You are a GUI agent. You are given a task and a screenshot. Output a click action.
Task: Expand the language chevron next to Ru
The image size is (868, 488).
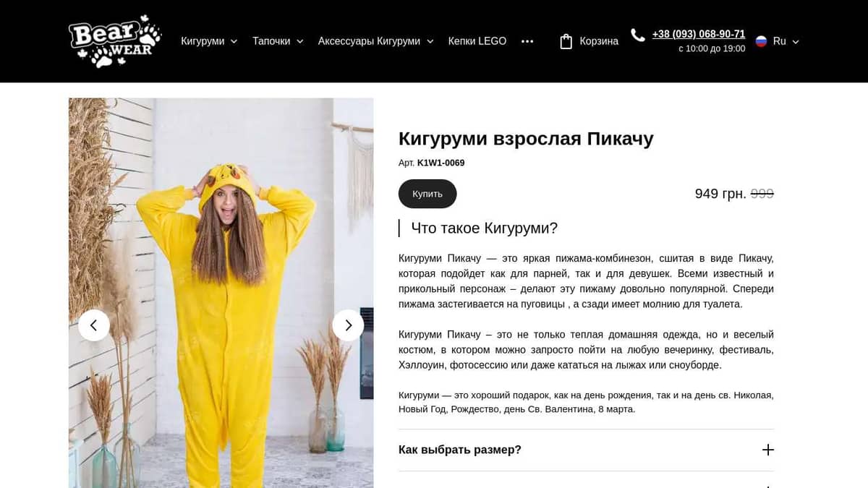coord(796,42)
